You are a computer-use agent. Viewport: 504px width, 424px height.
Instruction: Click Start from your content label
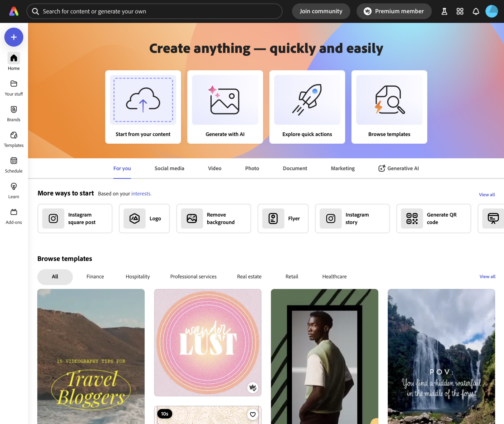[x=143, y=134]
